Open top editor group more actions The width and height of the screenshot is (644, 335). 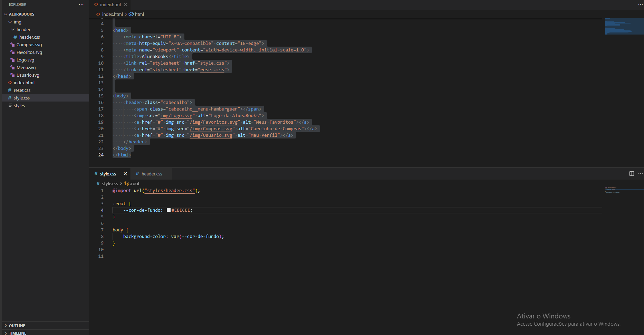pos(640,4)
